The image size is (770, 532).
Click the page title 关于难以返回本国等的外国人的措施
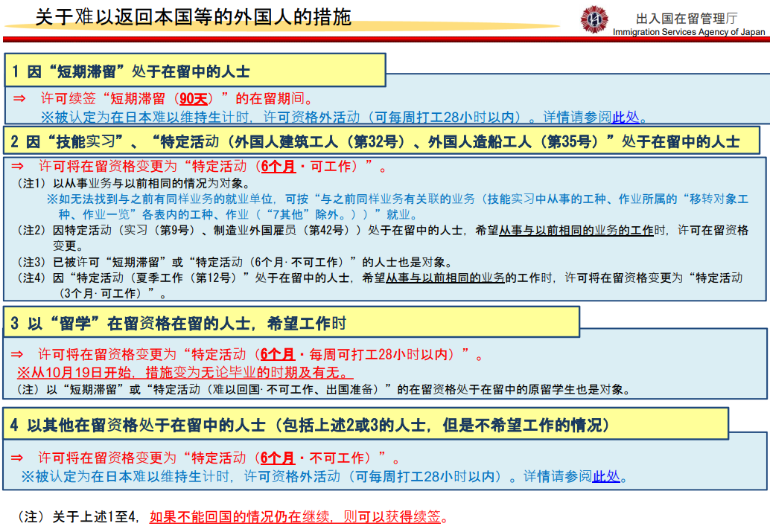tap(194, 16)
